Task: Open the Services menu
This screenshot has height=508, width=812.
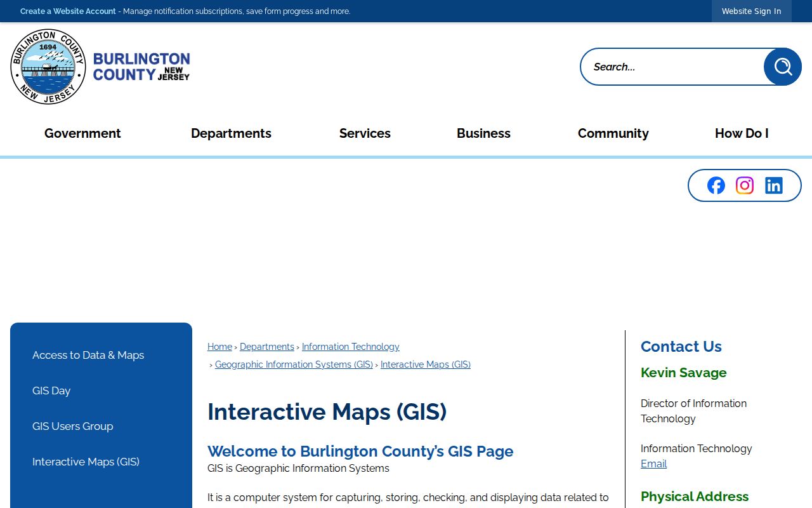Action: click(x=365, y=133)
